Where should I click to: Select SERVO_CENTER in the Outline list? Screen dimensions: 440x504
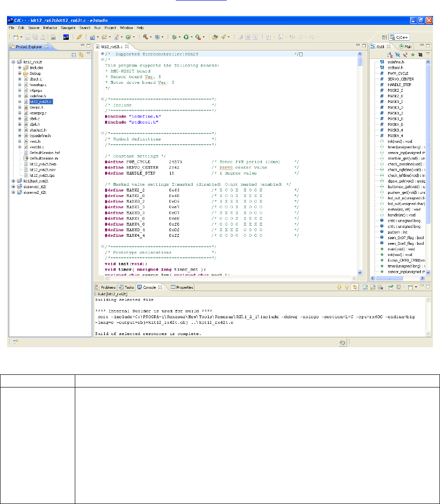pos(400,79)
